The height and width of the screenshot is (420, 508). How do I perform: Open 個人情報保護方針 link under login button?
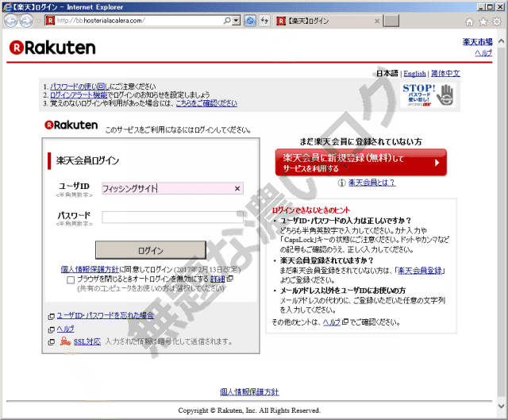(x=90, y=269)
